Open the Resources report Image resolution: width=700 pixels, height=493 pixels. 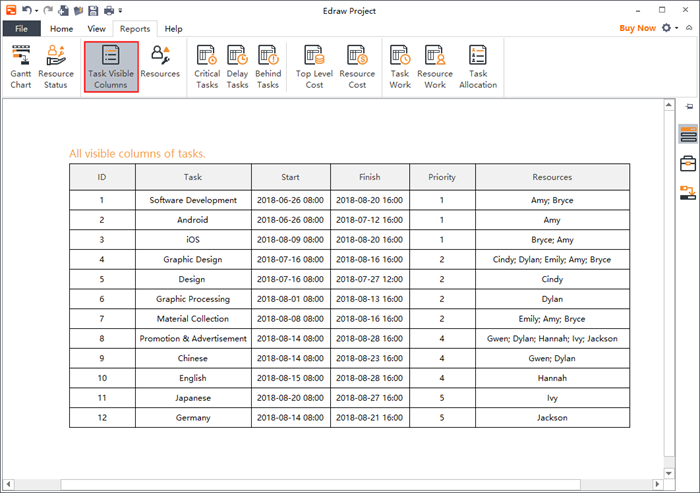[160, 63]
